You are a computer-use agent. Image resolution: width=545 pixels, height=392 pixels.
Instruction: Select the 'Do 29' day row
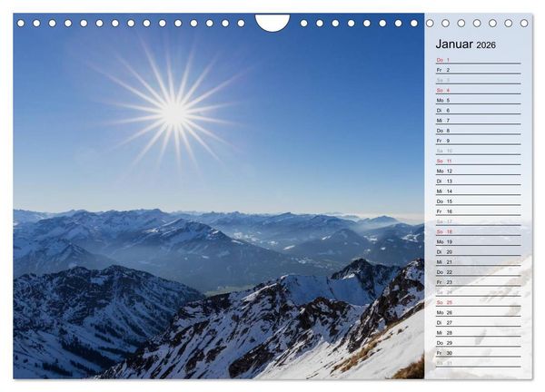[x=479, y=343]
